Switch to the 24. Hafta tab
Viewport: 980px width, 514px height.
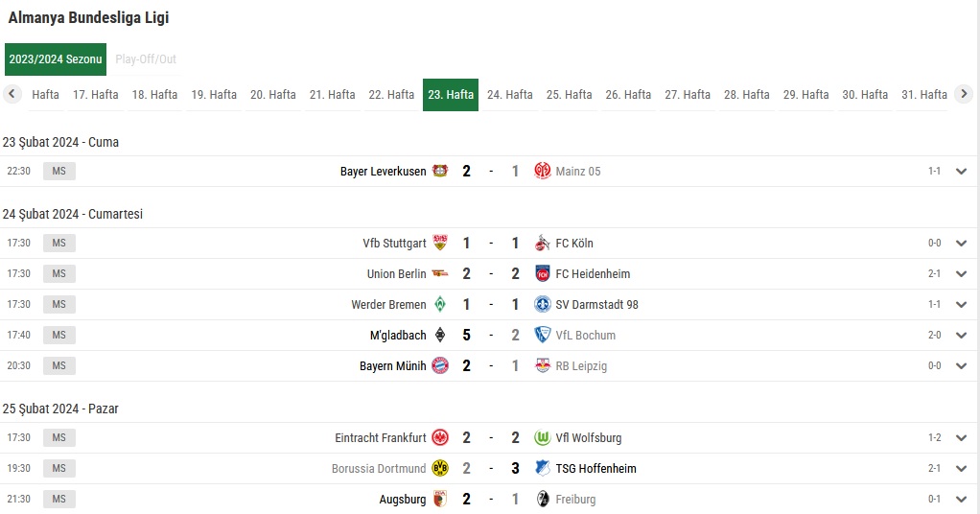tap(510, 95)
